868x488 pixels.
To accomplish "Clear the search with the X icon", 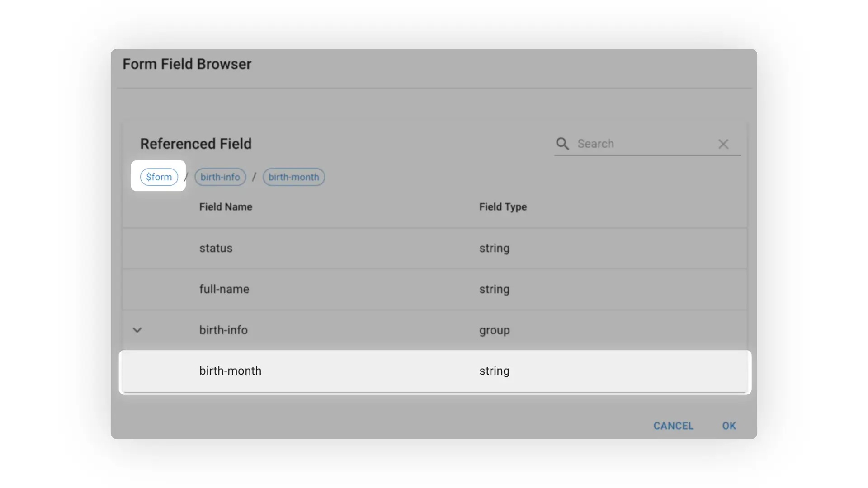I will click(x=723, y=144).
